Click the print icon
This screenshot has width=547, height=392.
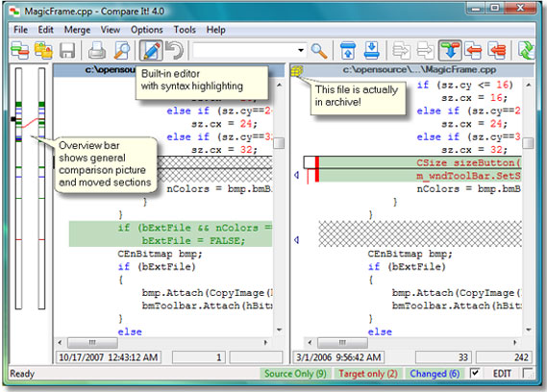[x=97, y=51]
